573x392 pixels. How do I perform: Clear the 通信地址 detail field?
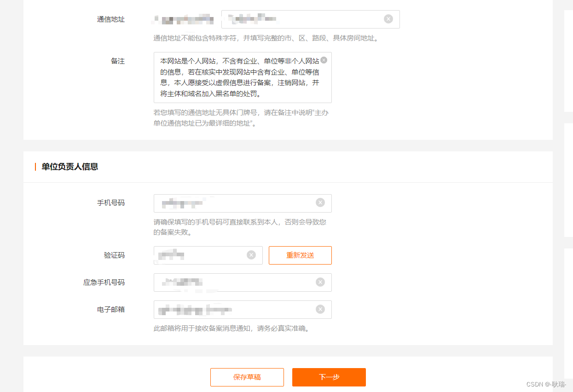(x=388, y=19)
